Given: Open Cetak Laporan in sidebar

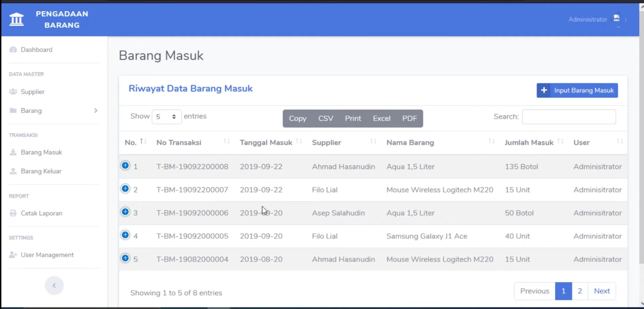Looking at the screenshot, I should coord(42,213).
